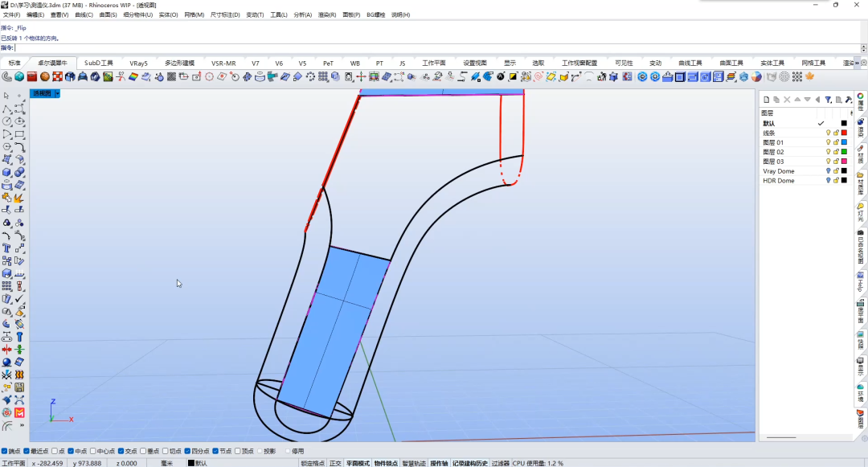Click the pink spiral toolbar icon
The image size is (868, 467).
point(538,77)
